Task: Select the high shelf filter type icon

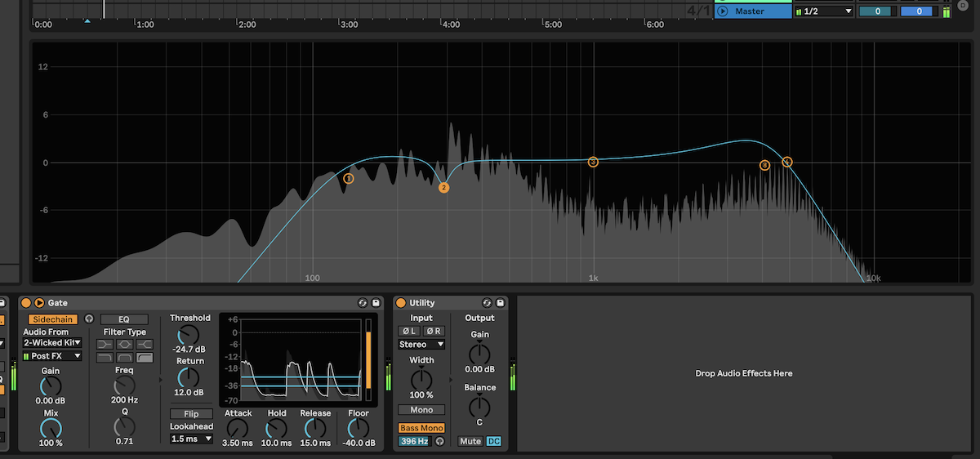Action: [145, 345]
